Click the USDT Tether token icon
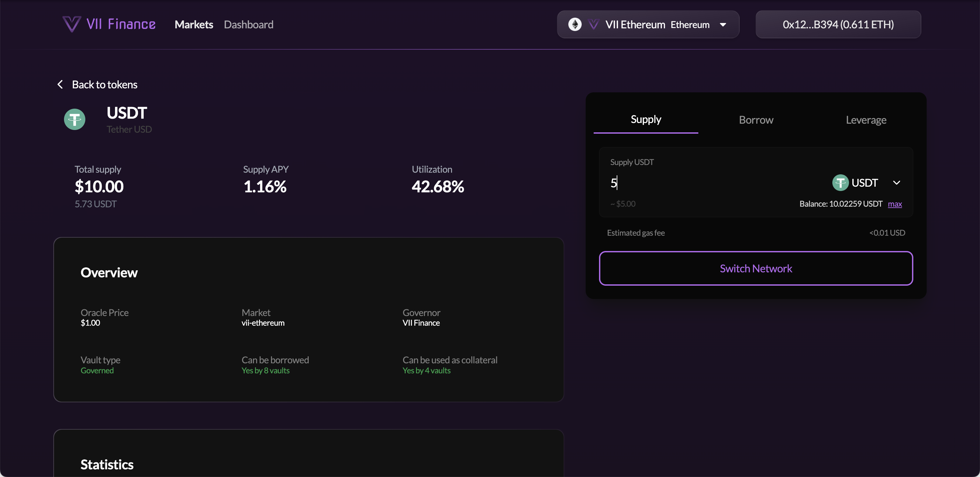The width and height of the screenshot is (980, 477). coord(75,119)
